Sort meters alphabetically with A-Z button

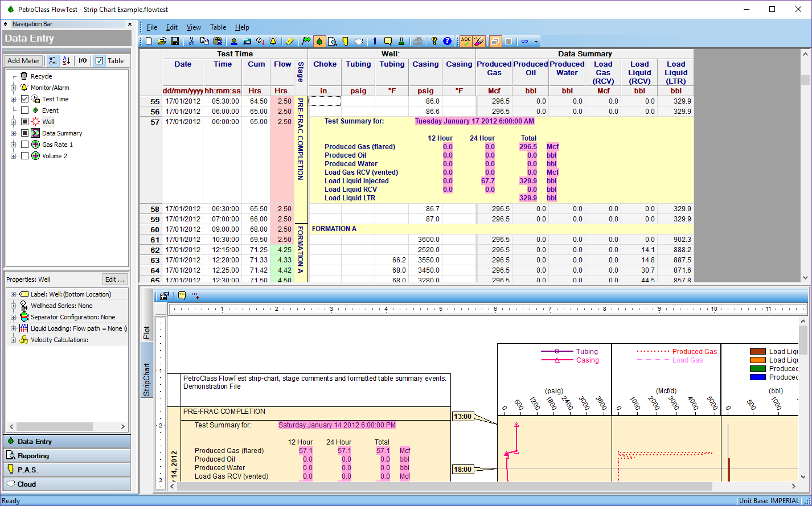coord(67,61)
